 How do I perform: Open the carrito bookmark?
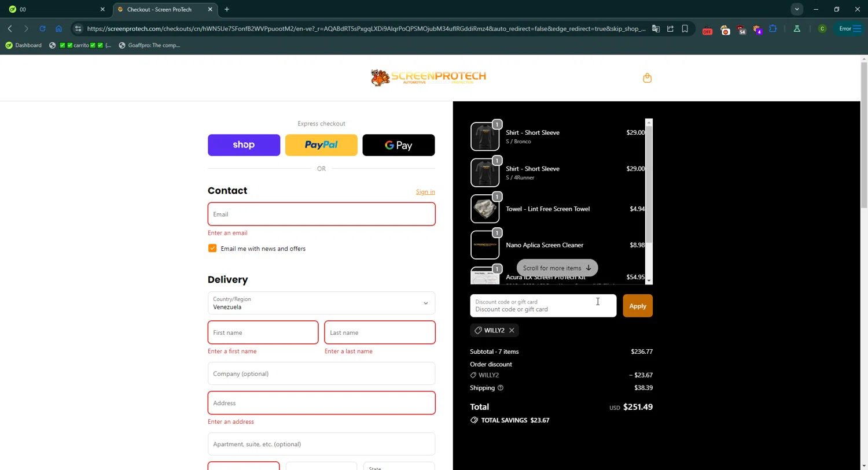pyautogui.click(x=80, y=45)
